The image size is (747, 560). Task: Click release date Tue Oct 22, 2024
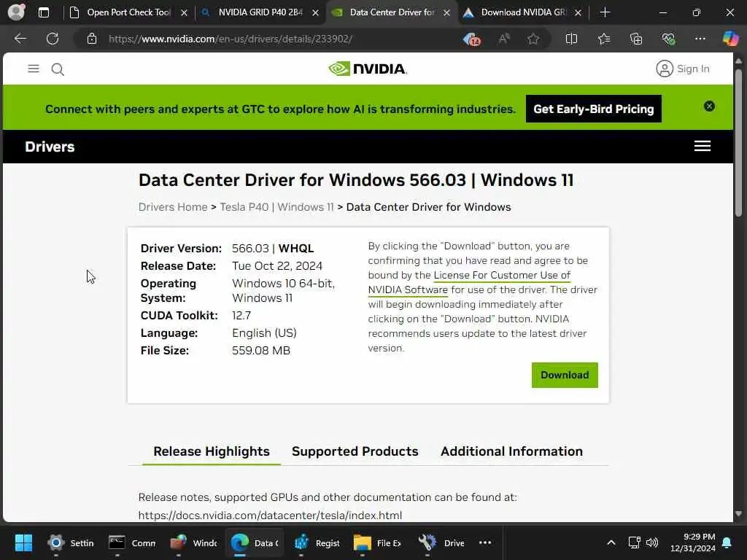276,265
